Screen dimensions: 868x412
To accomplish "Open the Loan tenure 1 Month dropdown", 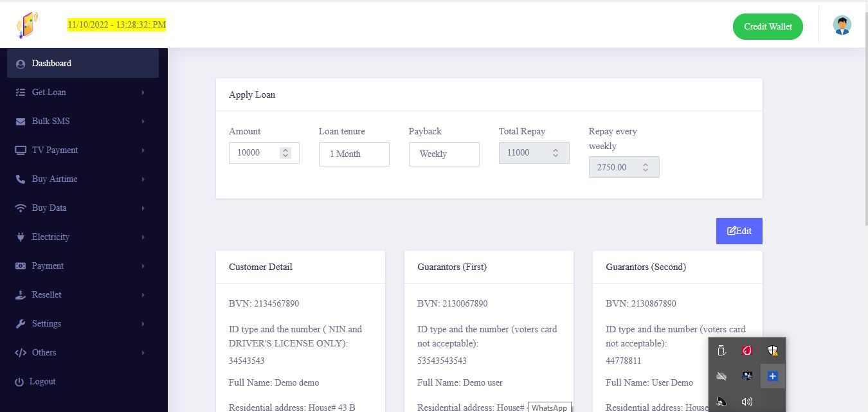I will (354, 154).
